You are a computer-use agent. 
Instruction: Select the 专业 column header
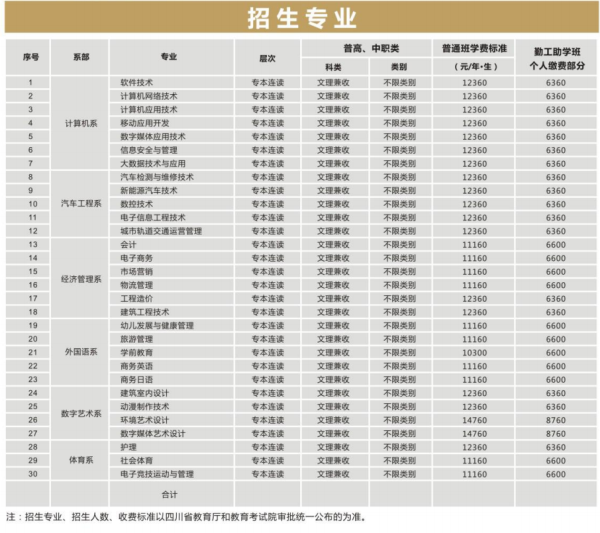[171, 57]
